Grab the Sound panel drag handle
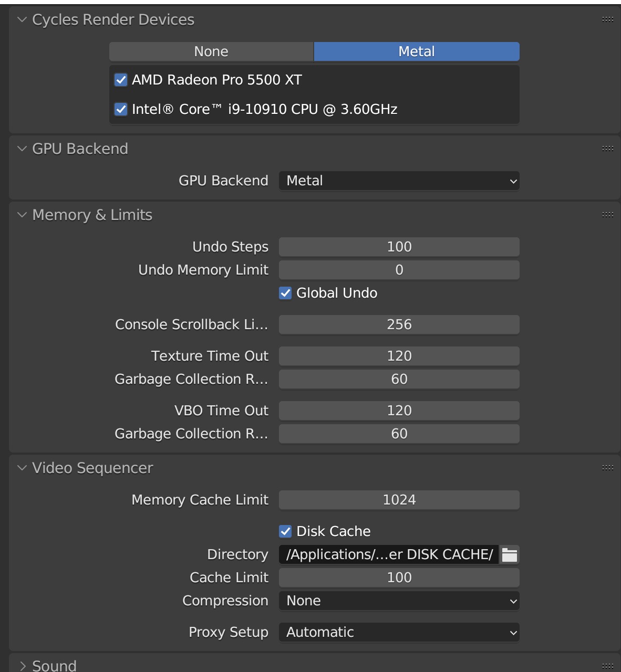This screenshot has width=621, height=672. [608, 666]
